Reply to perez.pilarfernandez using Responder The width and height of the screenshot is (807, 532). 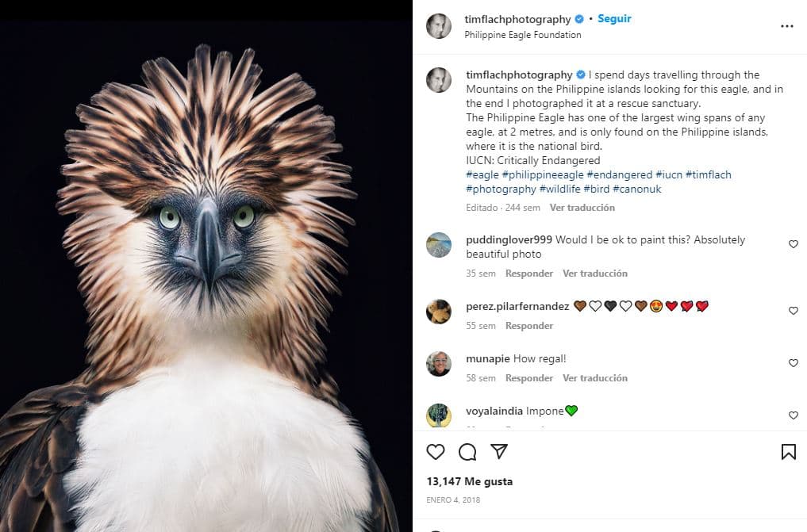click(x=528, y=325)
